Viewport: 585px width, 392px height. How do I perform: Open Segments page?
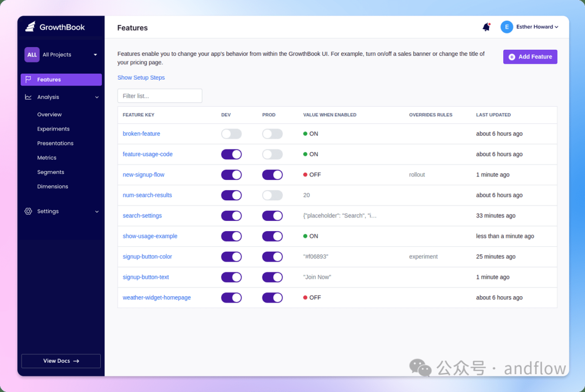[51, 172]
